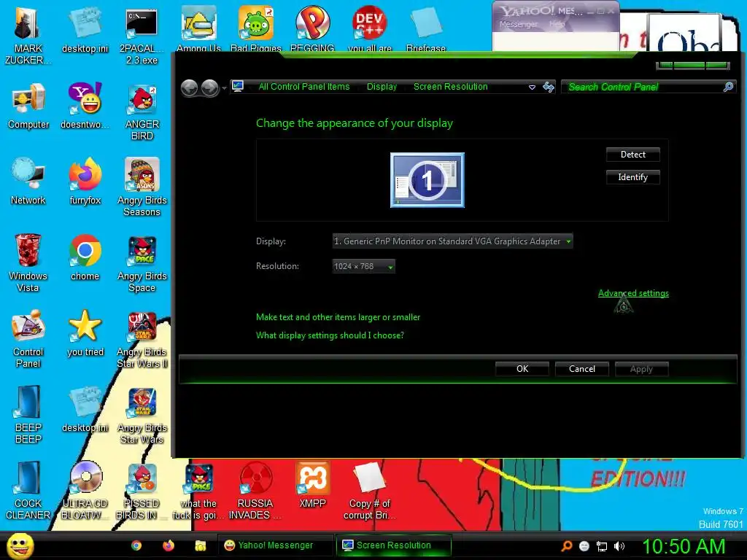Open the Display monitor dropdown
Viewport: 747px width, 560px height.
pos(452,241)
